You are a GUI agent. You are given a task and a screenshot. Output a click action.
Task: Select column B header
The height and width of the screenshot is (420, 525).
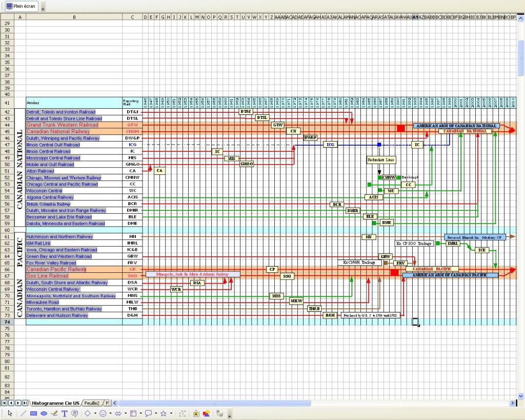pos(74,17)
